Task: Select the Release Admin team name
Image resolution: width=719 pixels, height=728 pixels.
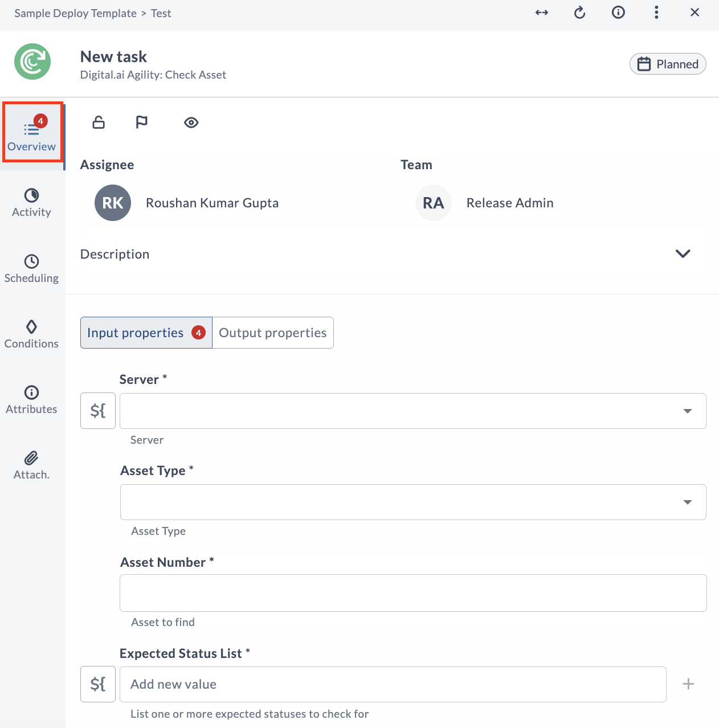Action: (x=510, y=203)
